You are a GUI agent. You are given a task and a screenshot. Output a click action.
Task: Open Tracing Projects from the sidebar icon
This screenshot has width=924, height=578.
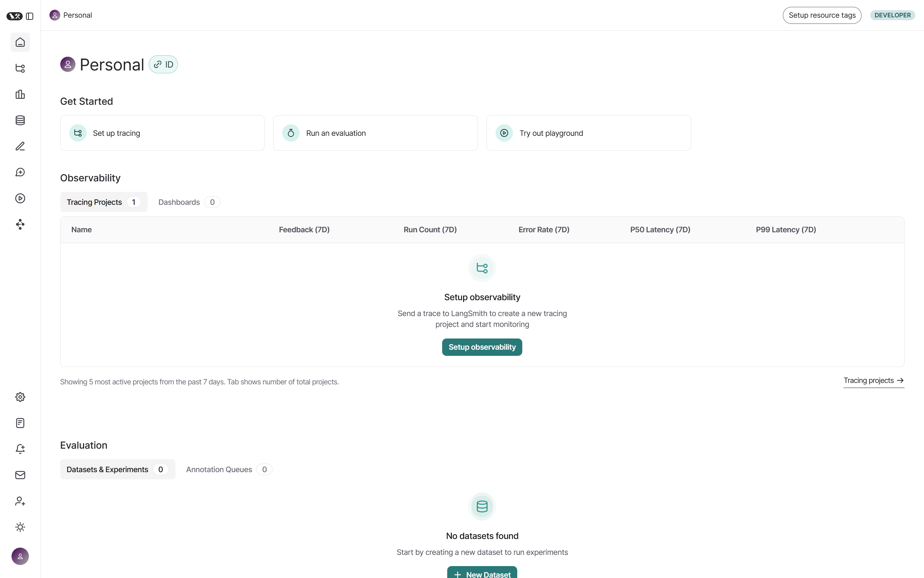coord(20,68)
